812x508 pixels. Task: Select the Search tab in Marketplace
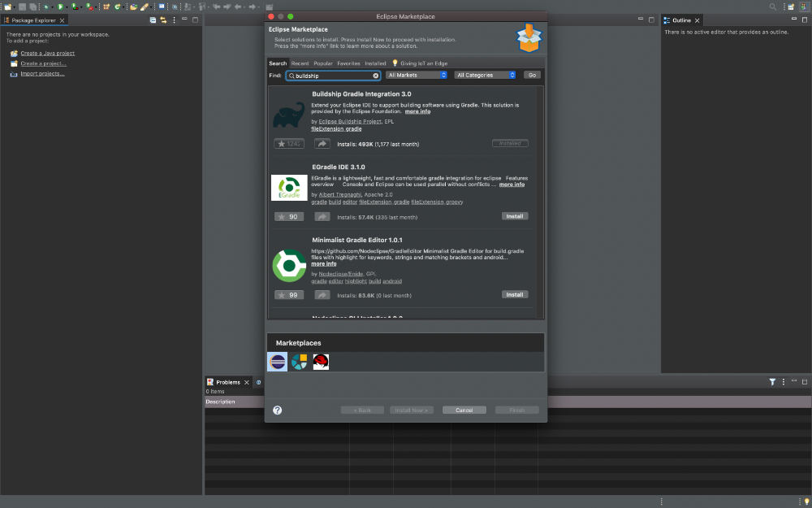tap(278, 63)
